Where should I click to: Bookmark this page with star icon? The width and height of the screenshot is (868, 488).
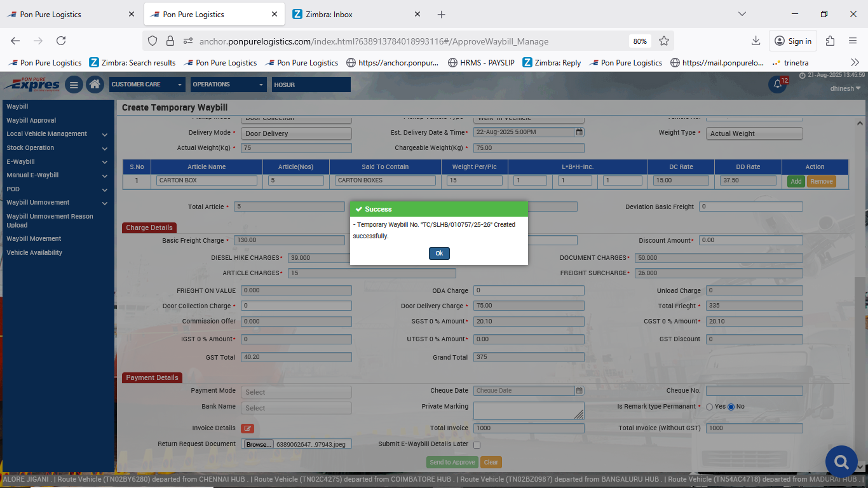pos(664,41)
